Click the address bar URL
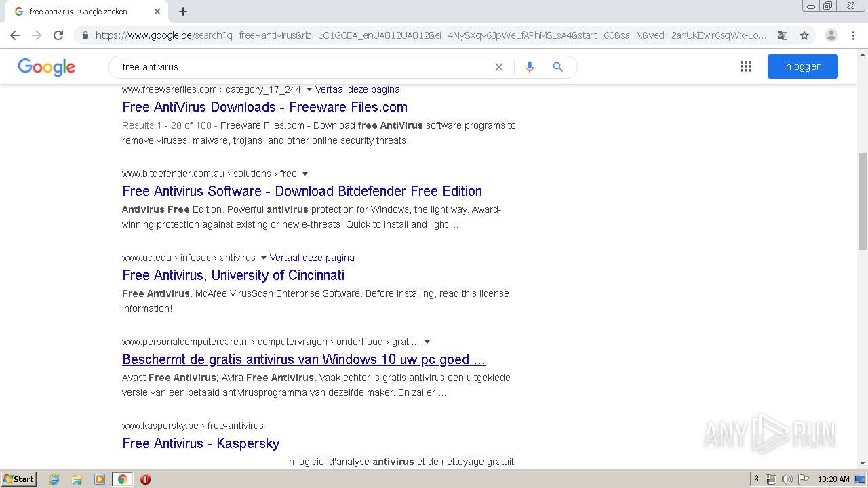 pos(431,35)
